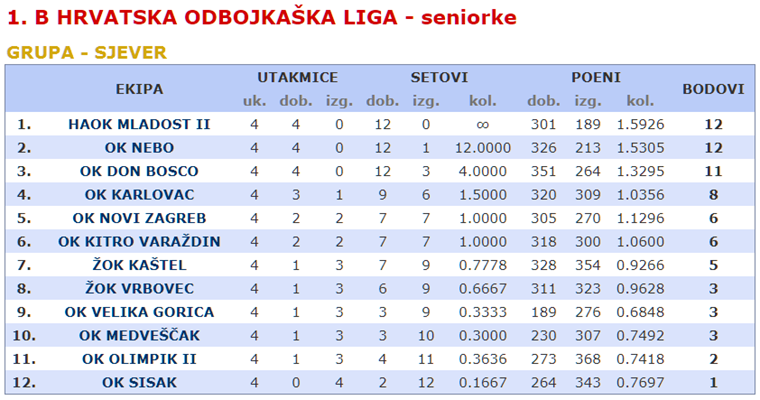The width and height of the screenshot is (760, 400).
Task: Open the OK OLIMPIK II team entry
Action: 139,359
